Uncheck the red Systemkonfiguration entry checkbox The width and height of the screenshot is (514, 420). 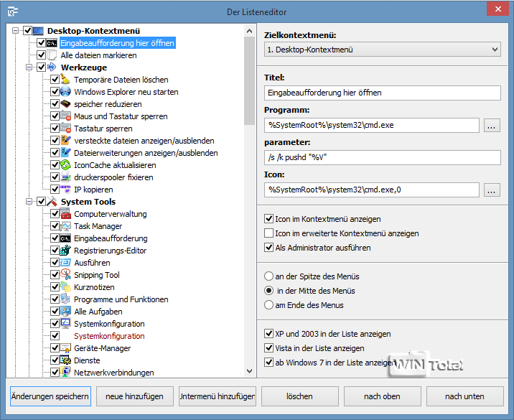tap(55, 336)
